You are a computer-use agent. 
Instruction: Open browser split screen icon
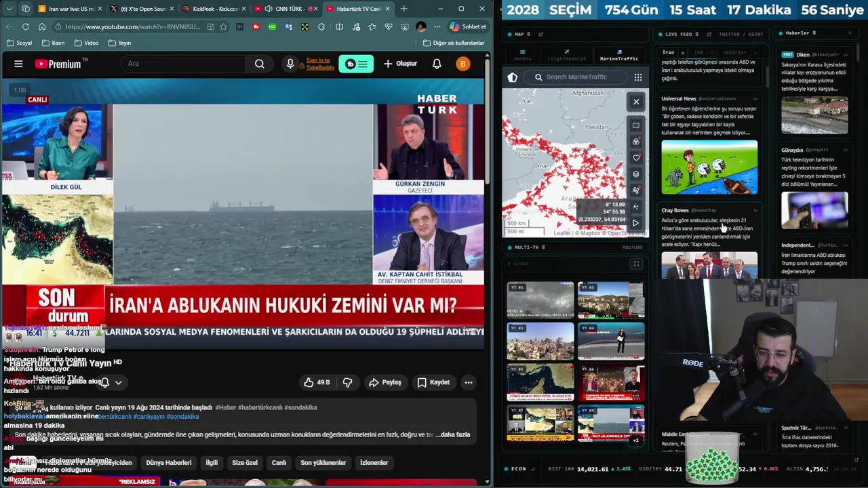coord(340,26)
